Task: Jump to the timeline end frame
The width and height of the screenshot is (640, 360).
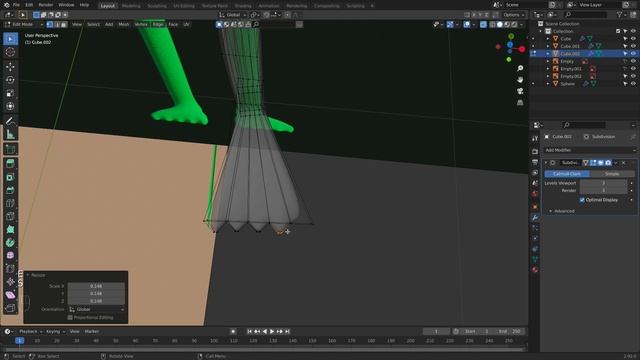Action: click(x=287, y=331)
